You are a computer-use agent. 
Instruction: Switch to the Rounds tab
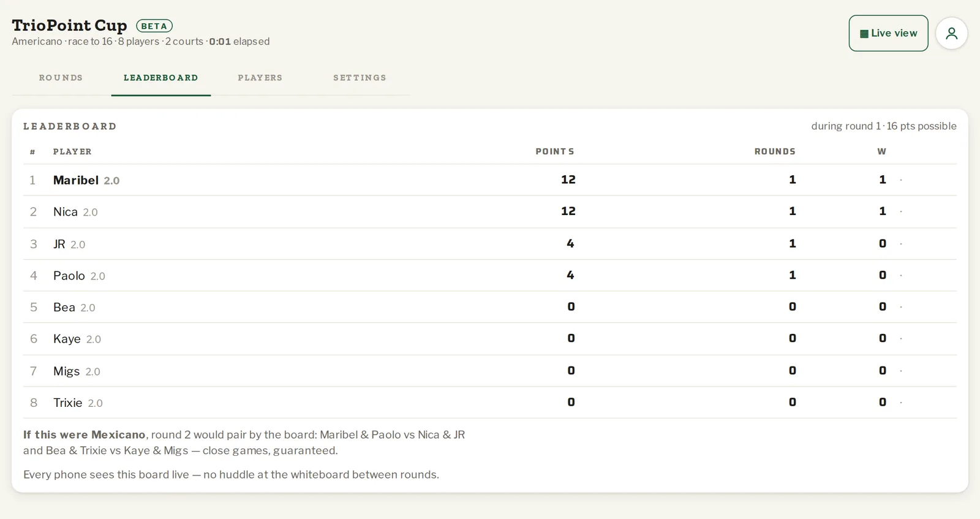click(61, 78)
